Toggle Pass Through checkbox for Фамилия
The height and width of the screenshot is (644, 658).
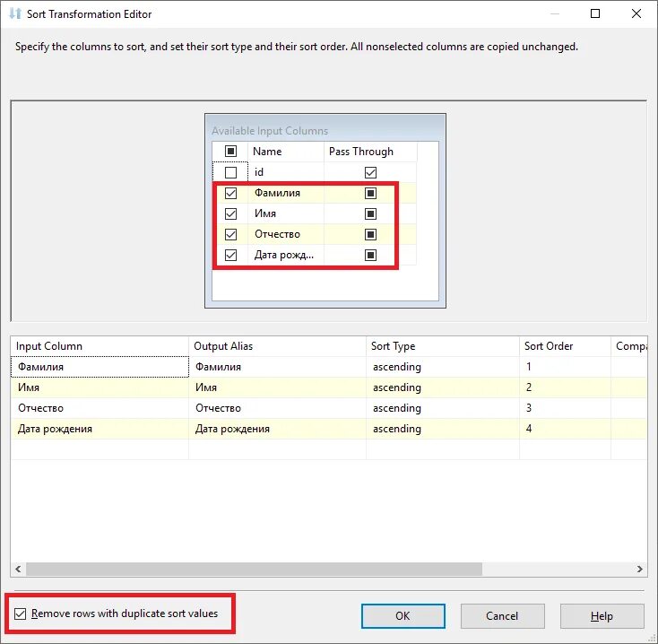click(370, 193)
